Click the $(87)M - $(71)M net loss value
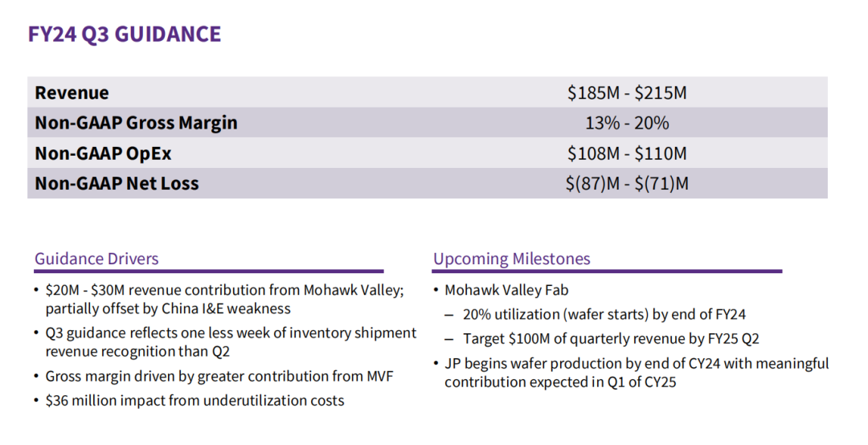The height and width of the screenshot is (445, 868). pyautogui.click(x=627, y=183)
